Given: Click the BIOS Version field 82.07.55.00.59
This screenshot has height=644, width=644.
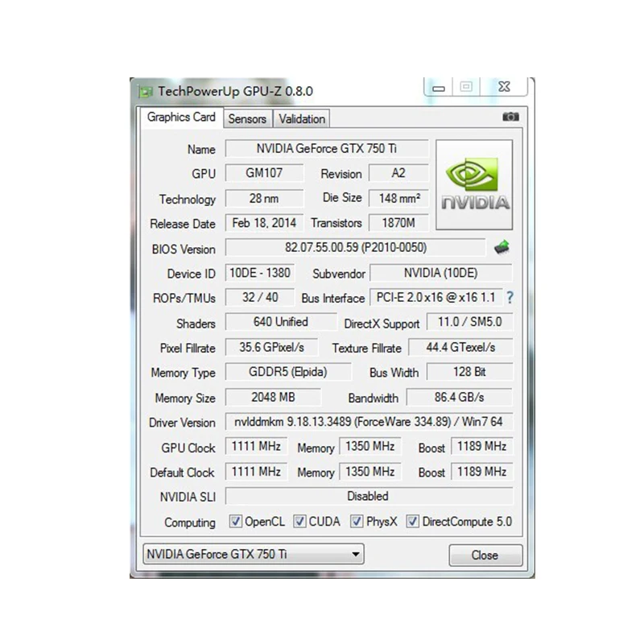Looking at the screenshot, I should pyautogui.click(x=356, y=247).
